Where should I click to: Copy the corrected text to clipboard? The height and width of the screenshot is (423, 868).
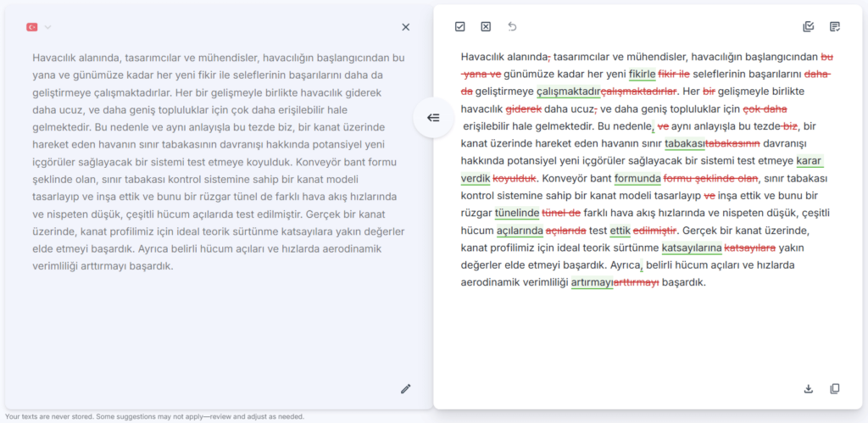(x=835, y=388)
